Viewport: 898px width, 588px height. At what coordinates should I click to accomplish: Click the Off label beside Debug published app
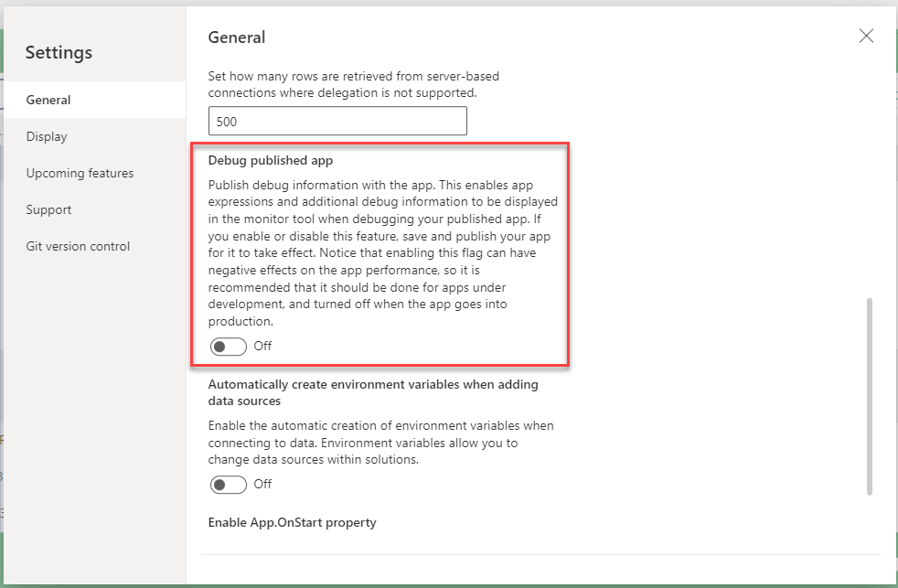click(262, 347)
